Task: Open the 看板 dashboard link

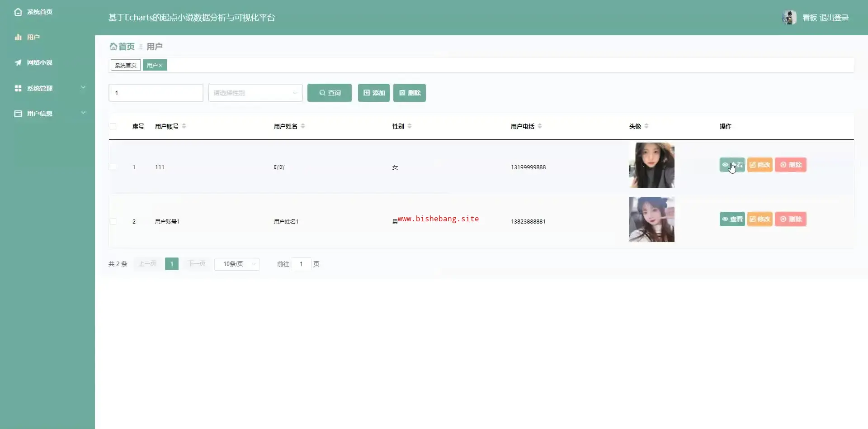Action: [x=810, y=18]
